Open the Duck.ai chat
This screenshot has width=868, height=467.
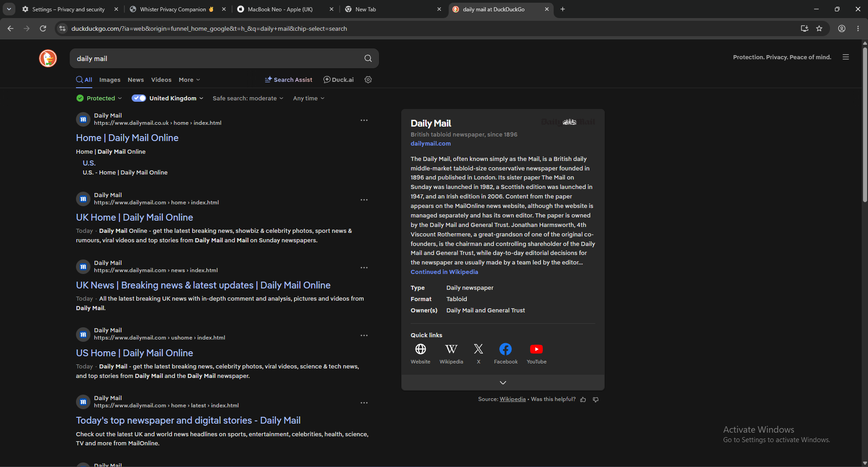pos(338,80)
